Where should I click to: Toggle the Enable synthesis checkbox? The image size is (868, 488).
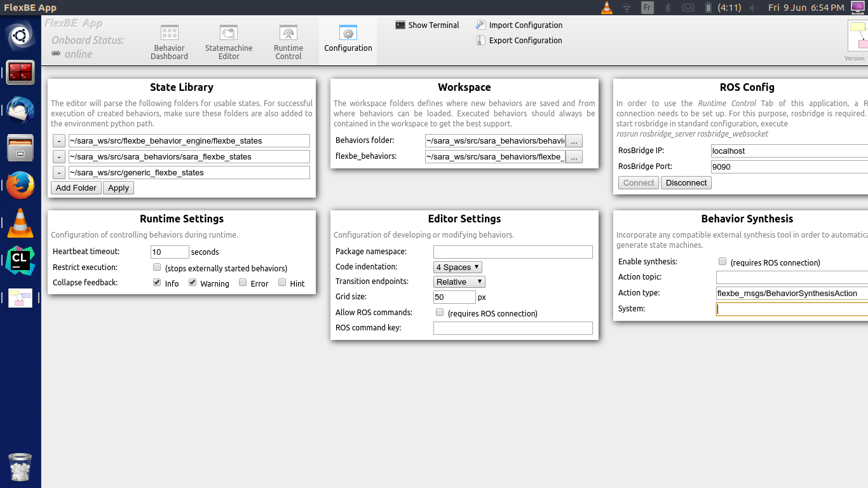click(722, 262)
